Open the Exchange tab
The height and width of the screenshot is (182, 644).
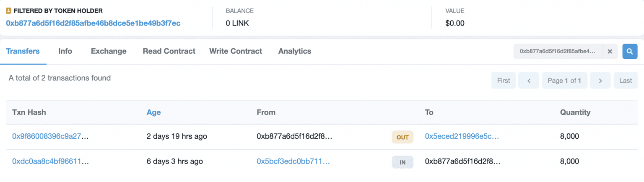tap(109, 51)
